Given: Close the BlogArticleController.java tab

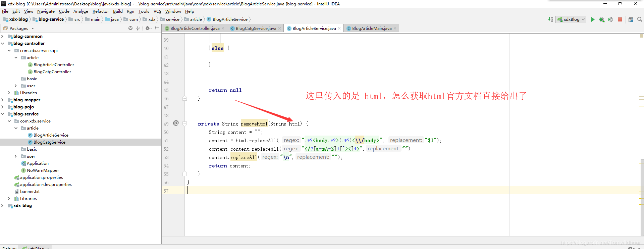Looking at the screenshot, I should coord(223,29).
